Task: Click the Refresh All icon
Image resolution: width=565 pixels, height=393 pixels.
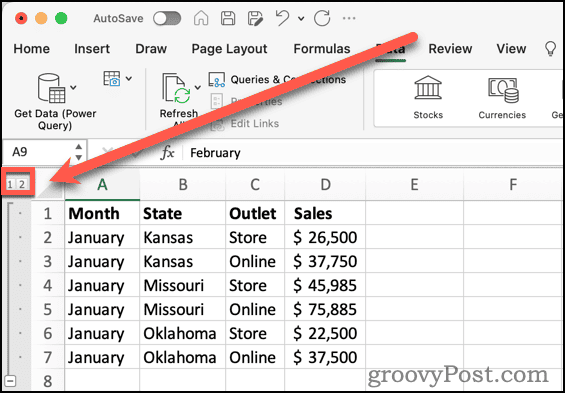Action: [176, 89]
